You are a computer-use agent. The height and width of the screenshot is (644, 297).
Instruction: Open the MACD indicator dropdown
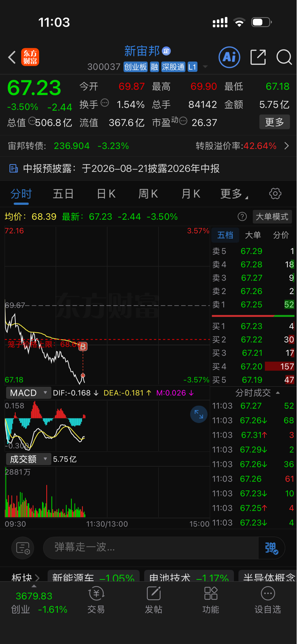[x=28, y=393]
